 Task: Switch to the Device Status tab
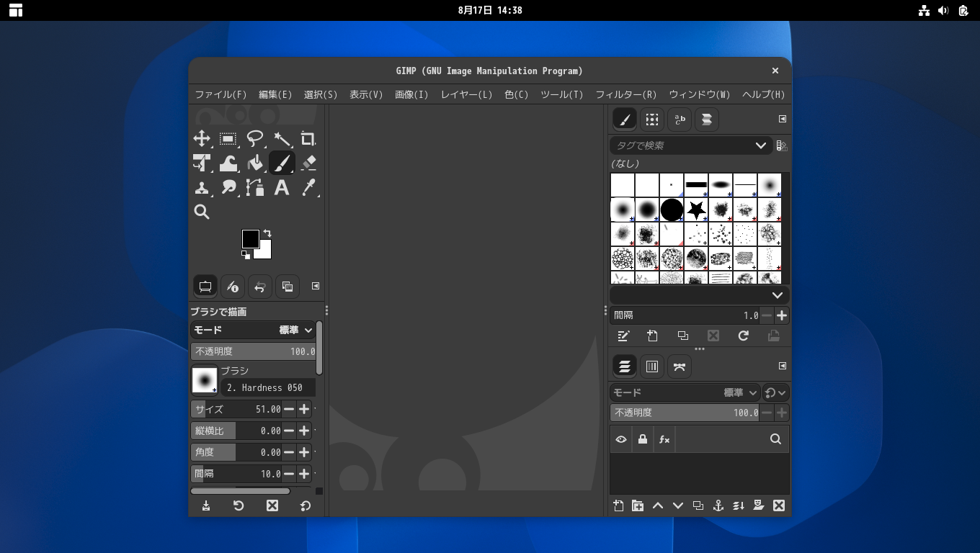[x=233, y=287]
